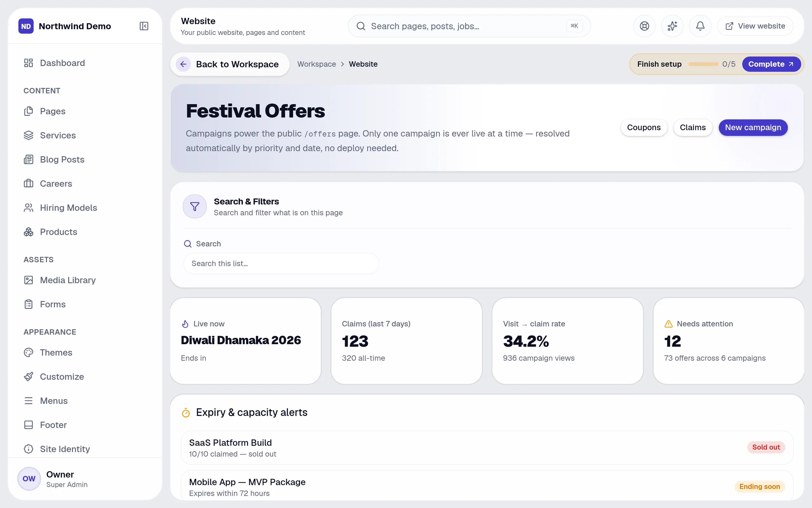812x508 pixels.
Task: Click the View website button
Action: [x=755, y=26]
